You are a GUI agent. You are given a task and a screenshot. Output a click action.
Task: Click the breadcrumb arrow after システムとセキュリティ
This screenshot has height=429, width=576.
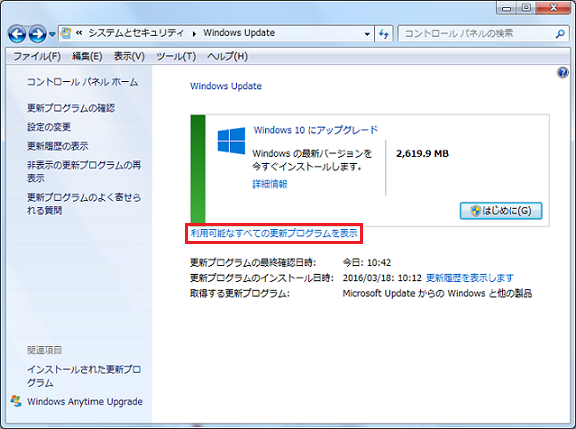194,34
